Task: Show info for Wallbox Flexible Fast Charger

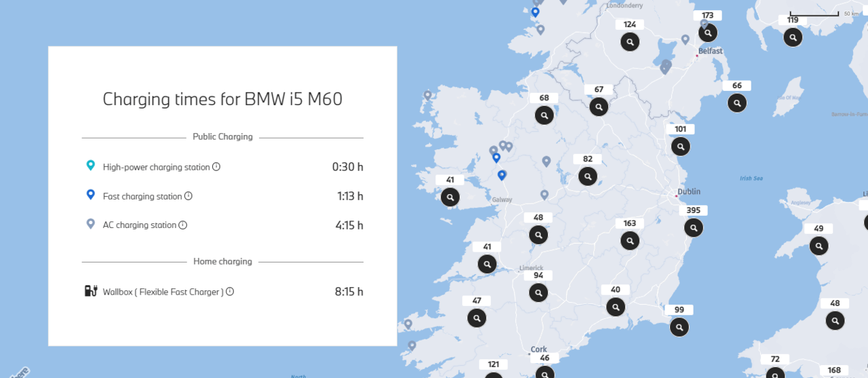Action: (230, 291)
